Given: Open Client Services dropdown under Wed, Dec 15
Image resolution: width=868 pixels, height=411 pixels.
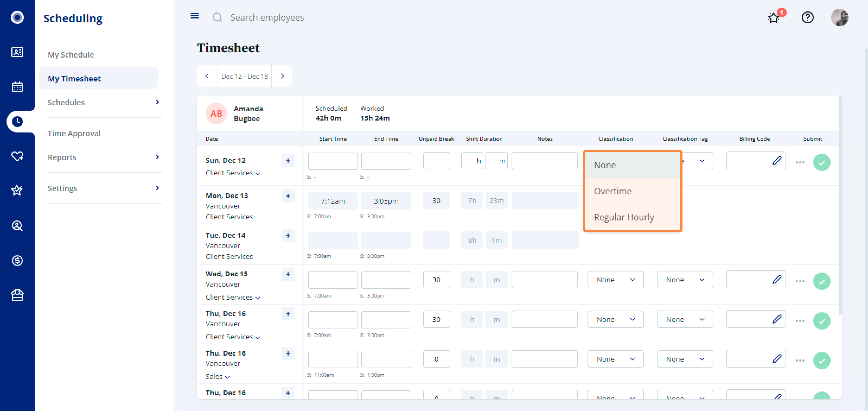Looking at the screenshot, I should 233,297.
